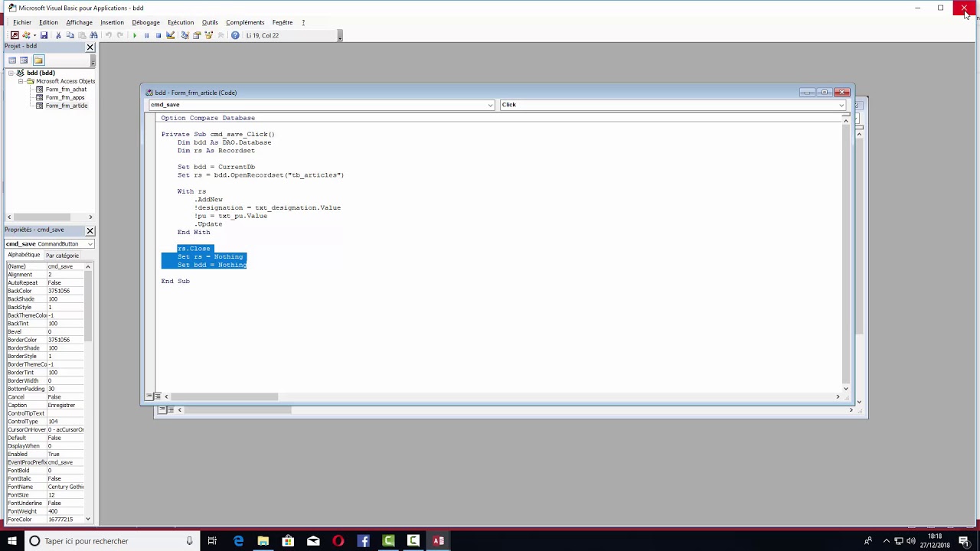This screenshot has width=980, height=551.
Task: Click the Paste toolbar icon
Action: (x=82, y=35)
